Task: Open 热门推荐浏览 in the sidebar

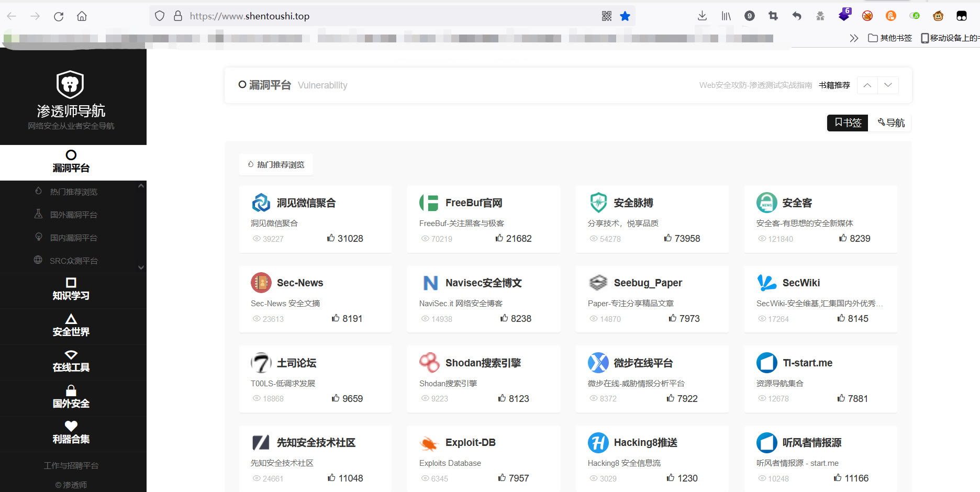Action: (73, 192)
